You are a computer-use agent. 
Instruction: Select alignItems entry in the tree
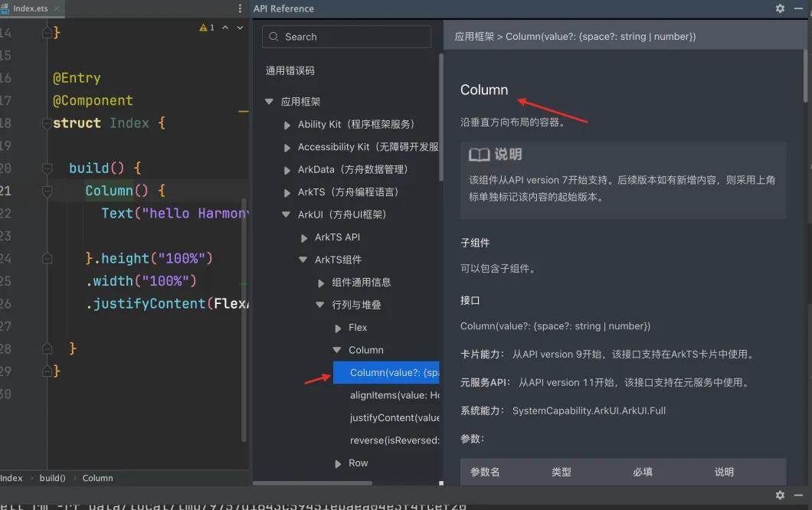tap(395, 395)
